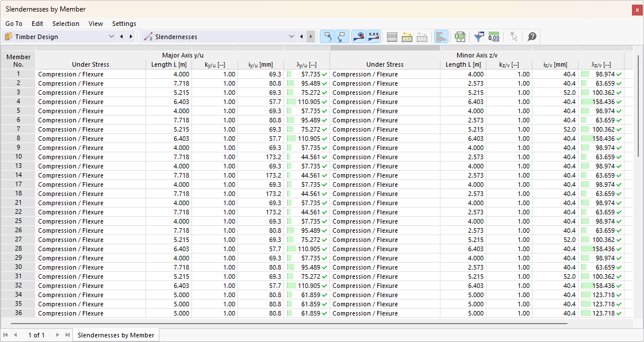Image resolution: width=644 pixels, height=342 pixels.
Task: Expand the Timber Design dropdown
Action: (112, 37)
